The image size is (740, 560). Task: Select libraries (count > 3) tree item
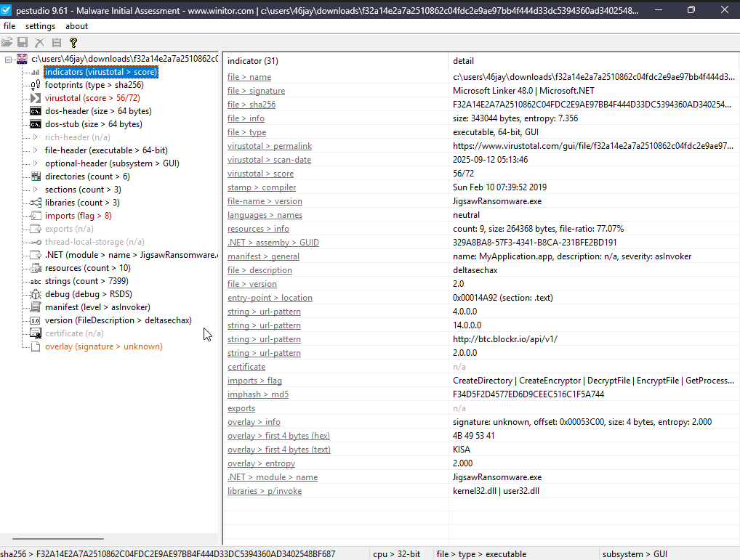pyautogui.click(x=82, y=203)
